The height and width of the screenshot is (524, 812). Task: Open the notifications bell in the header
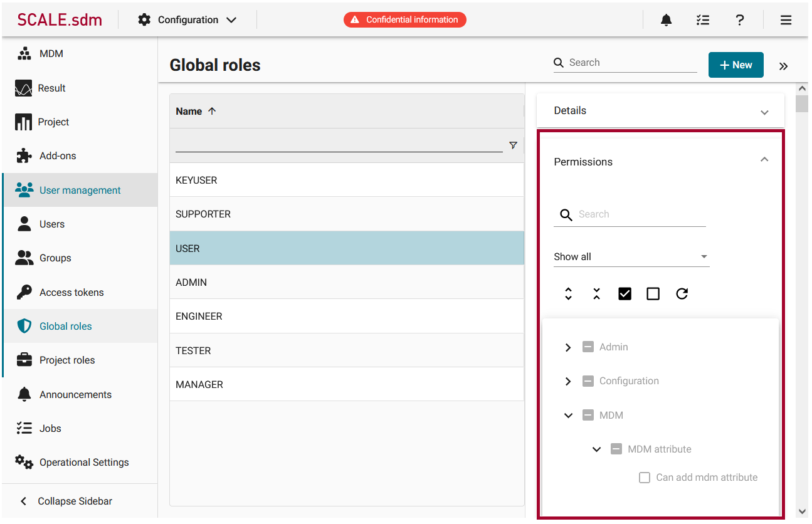coord(666,20)
